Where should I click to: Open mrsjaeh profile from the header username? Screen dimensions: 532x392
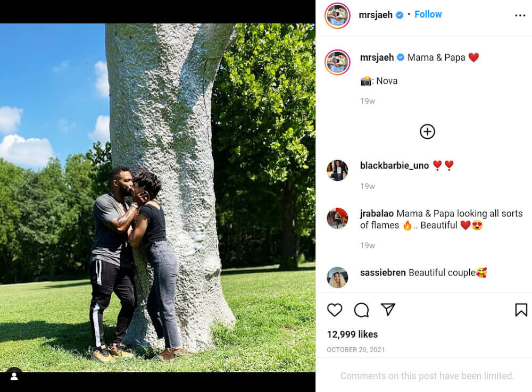tap(376, 15)
